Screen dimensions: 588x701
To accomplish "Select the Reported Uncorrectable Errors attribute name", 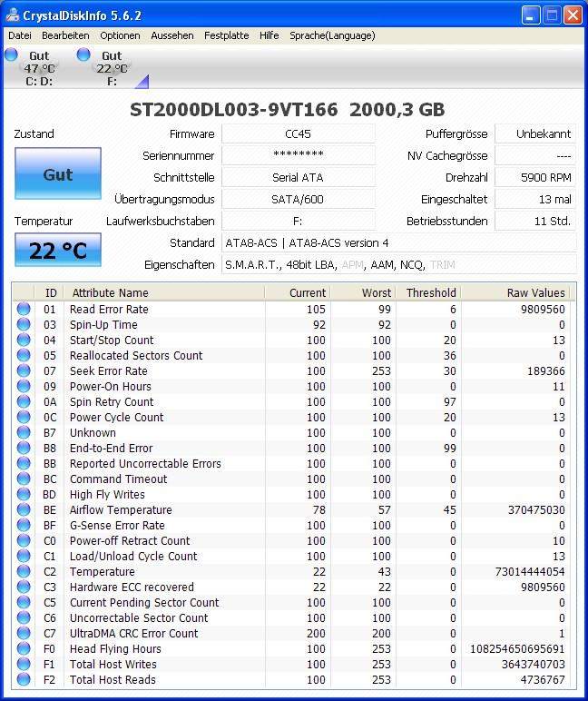I will [x=145, y=464].
